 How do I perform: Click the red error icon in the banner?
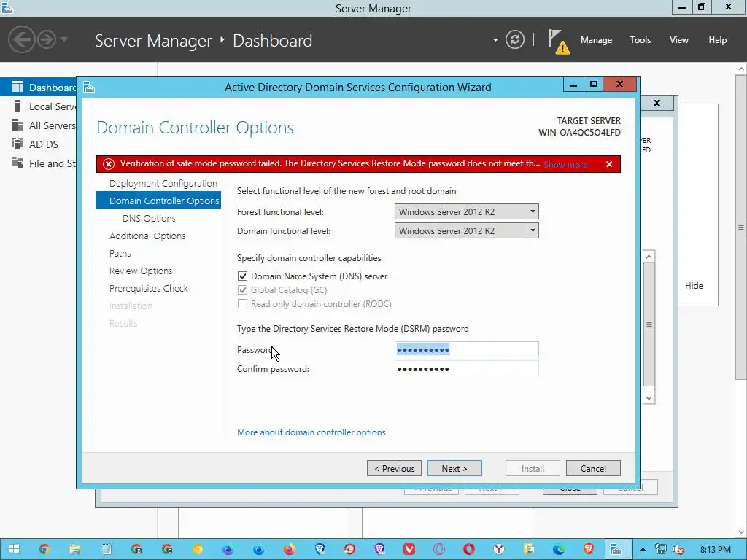click(109, 164)
